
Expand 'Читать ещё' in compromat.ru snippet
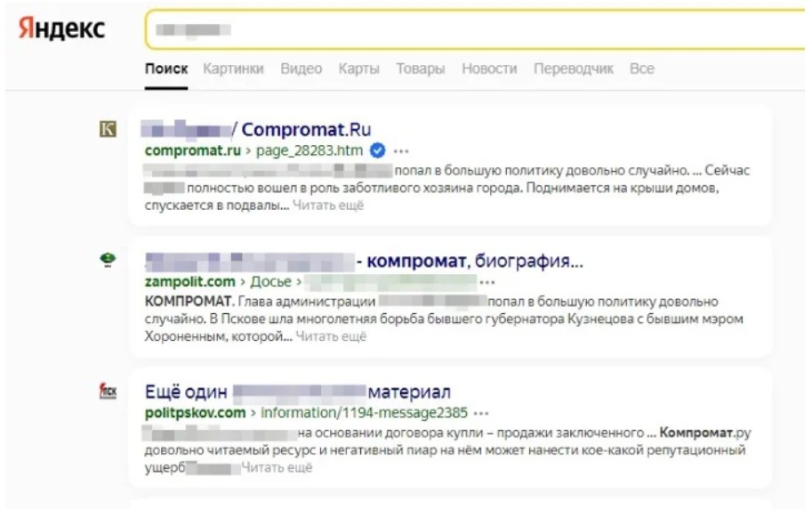(x=328, y=206)
